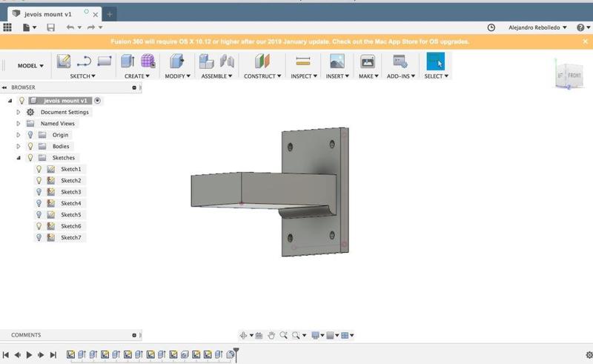The width and height of the screenshot is (593, 364).
Task: Select the sketch Rectangle tool
Action: 104,61
